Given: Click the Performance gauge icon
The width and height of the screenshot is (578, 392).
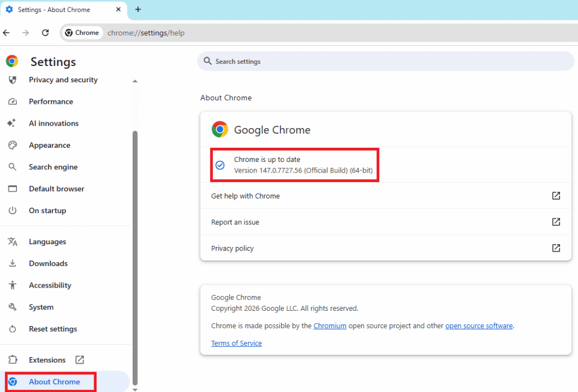Looking at the screenshot, I should click(x=12, y=102).
